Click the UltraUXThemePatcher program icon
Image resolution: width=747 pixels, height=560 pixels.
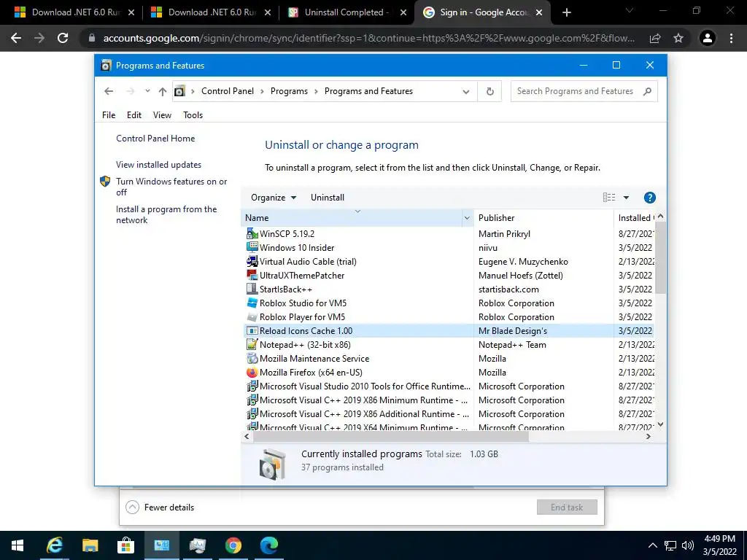click(x=252, y=275)
